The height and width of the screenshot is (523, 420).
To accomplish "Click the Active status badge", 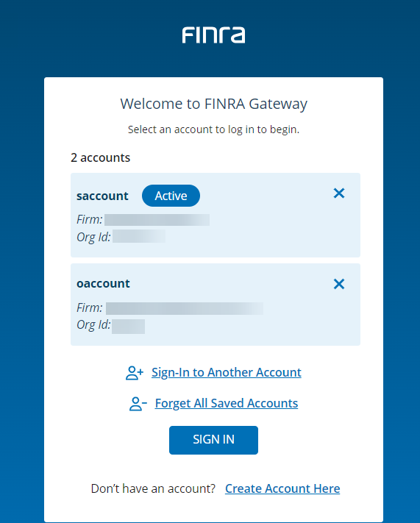I will click(171, 196).
